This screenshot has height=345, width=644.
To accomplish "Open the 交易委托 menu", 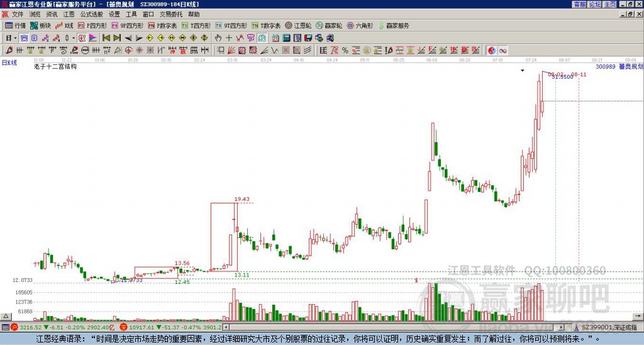I will (171, 14).
